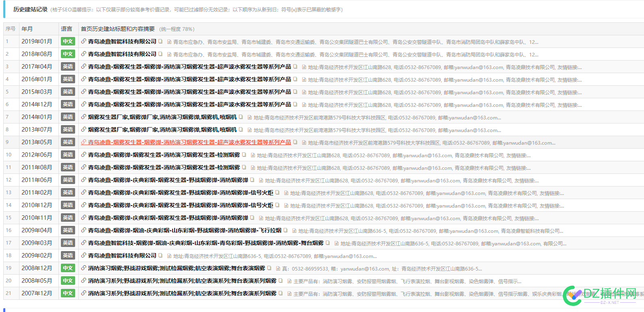644x312 pixels.
Task: Click the copy icon in the 2010年12月 row
Action: pyautogui.click(x=277, y=205)
